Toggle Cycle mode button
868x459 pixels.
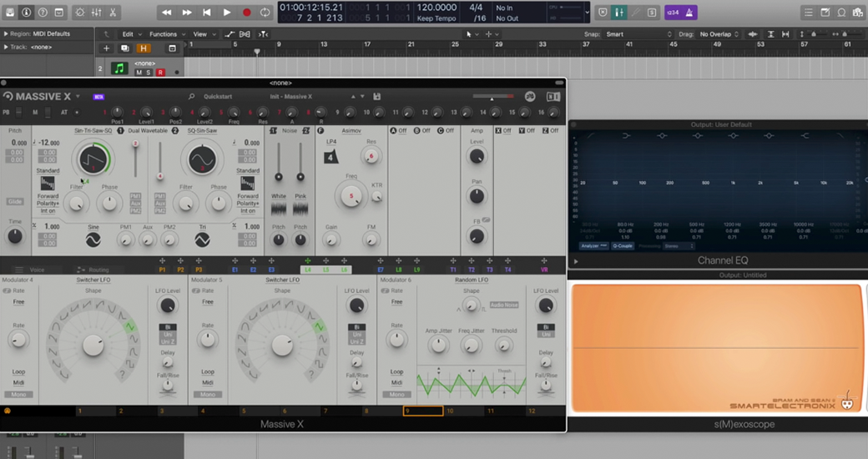[x=265, y=13]
